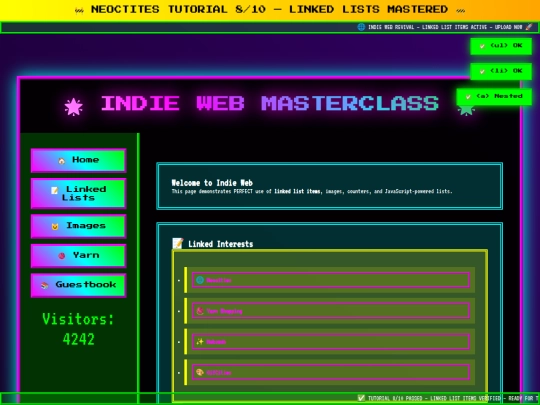
Task: Click the rocket icon after UPLOAD NOW
Action: click(529, 27)
